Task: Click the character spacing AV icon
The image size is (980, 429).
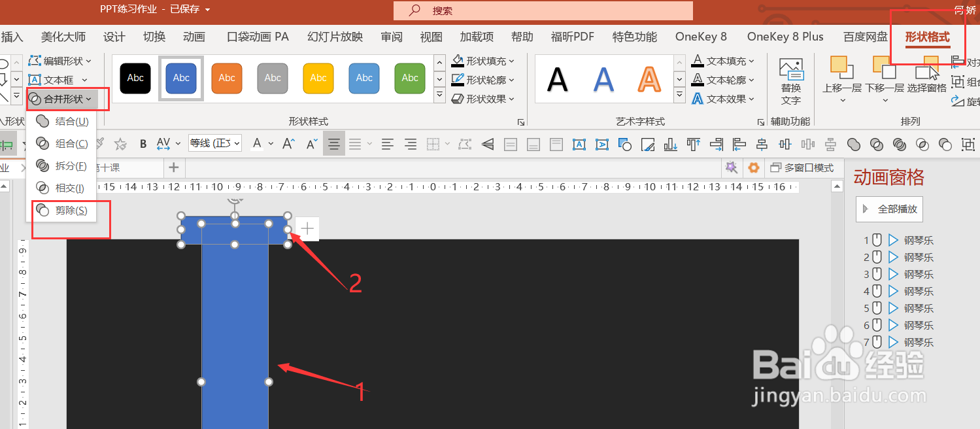Action: click(x=163, y=144)
